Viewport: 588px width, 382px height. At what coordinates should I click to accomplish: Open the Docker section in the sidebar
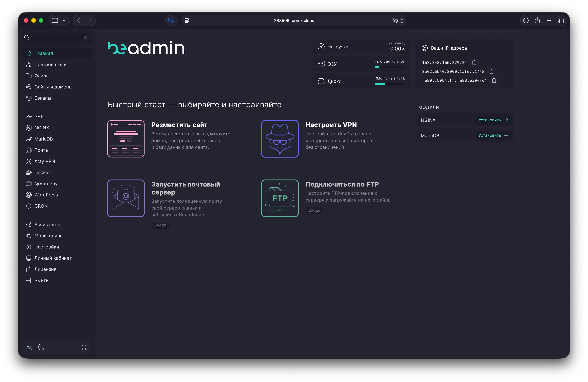pos(43,172)
